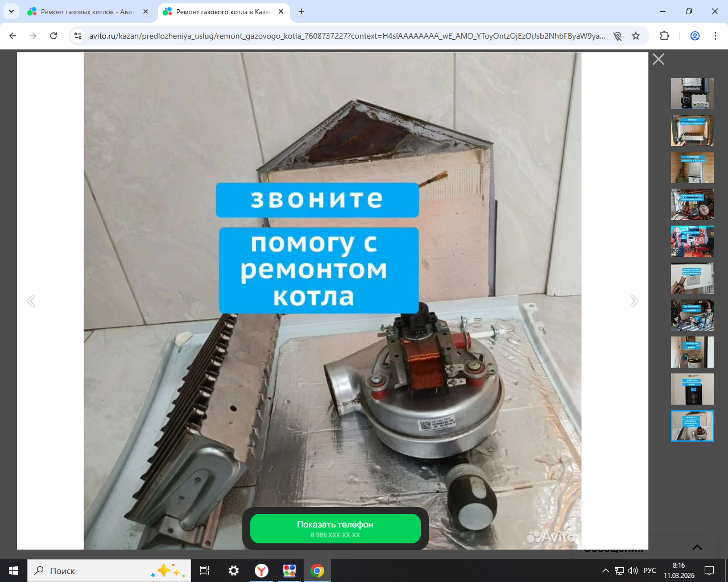Select the last highlighted gallery thumbnail
Viewport: 728px width, 582px height.
[692, 426]
